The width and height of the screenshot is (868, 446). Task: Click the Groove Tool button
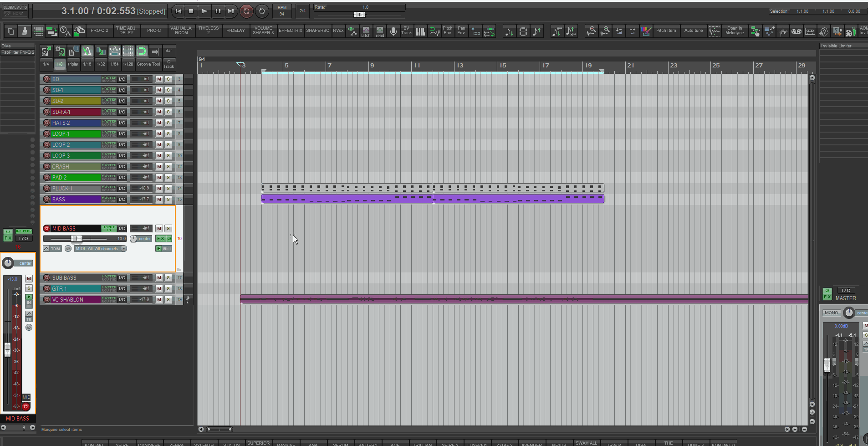point(148,64)
